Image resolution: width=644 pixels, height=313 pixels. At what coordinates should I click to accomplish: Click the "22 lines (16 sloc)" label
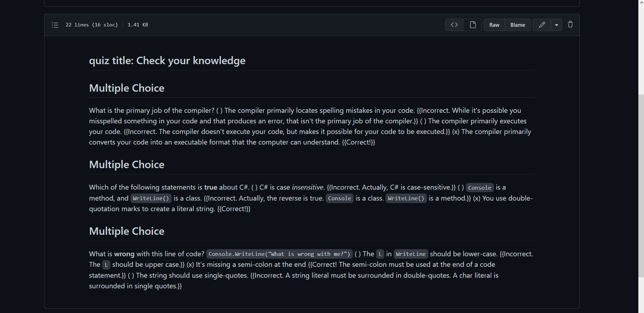click(x=92, y=25)
